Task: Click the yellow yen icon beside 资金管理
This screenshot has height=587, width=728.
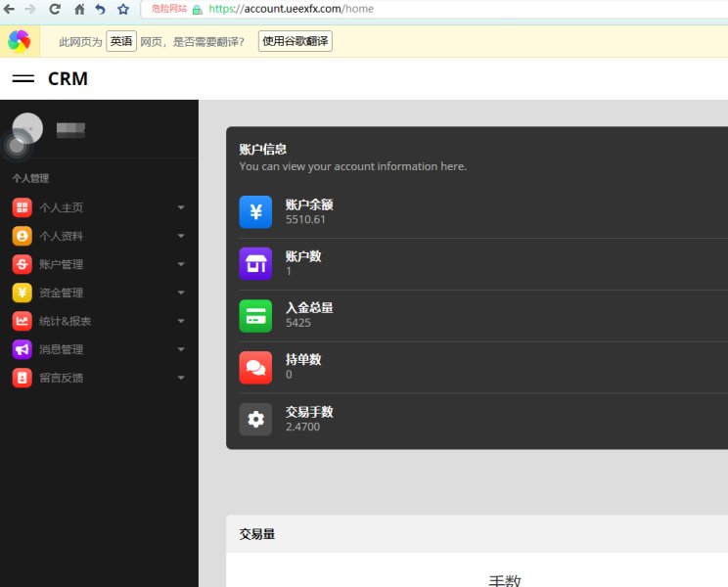Action: click(x=22, y=293)
